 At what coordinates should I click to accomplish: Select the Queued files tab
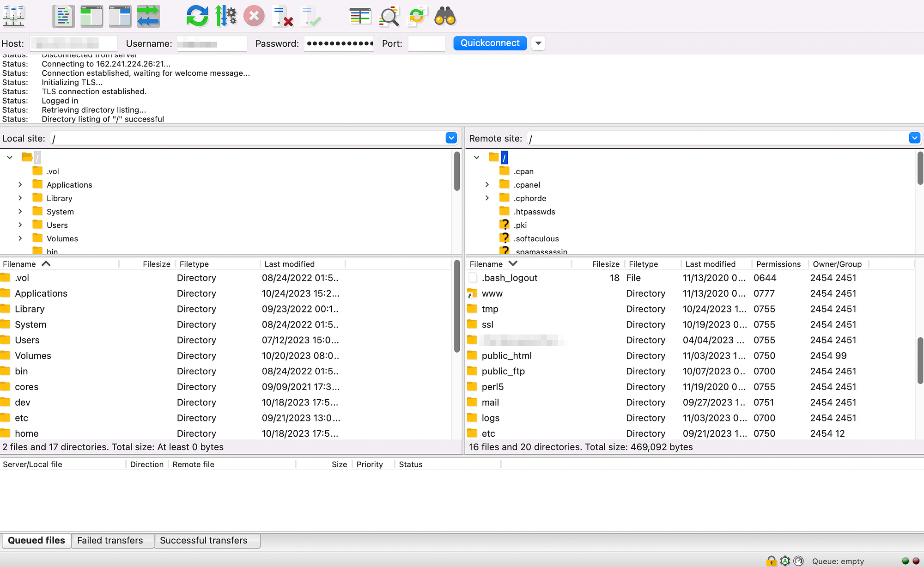[x=36, y=540]
